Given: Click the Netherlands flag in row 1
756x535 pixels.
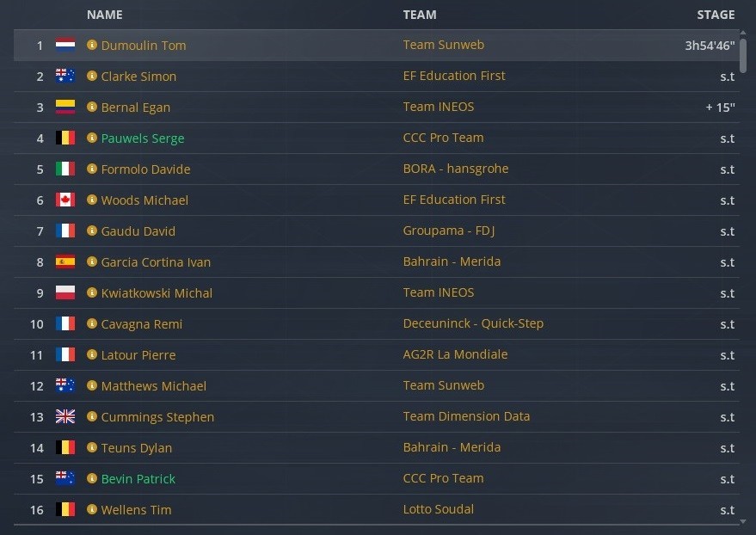Looking at the screenshot, I should pos(65,45).
